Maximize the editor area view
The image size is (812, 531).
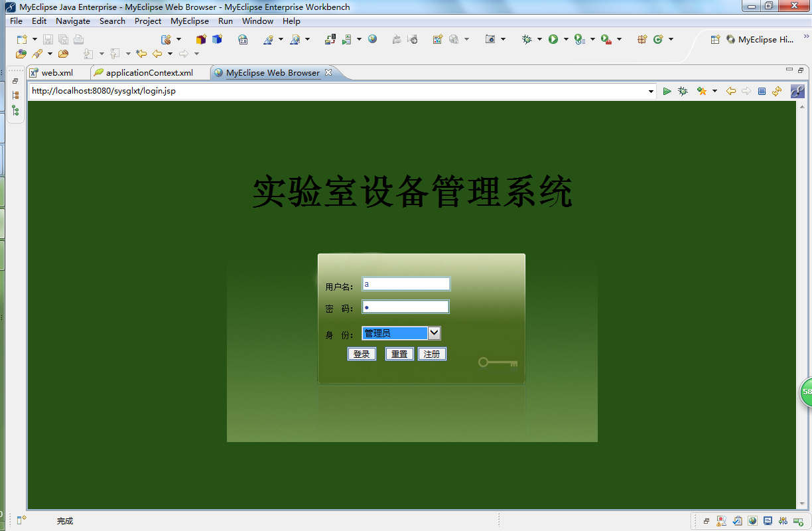tap(801, 70)
